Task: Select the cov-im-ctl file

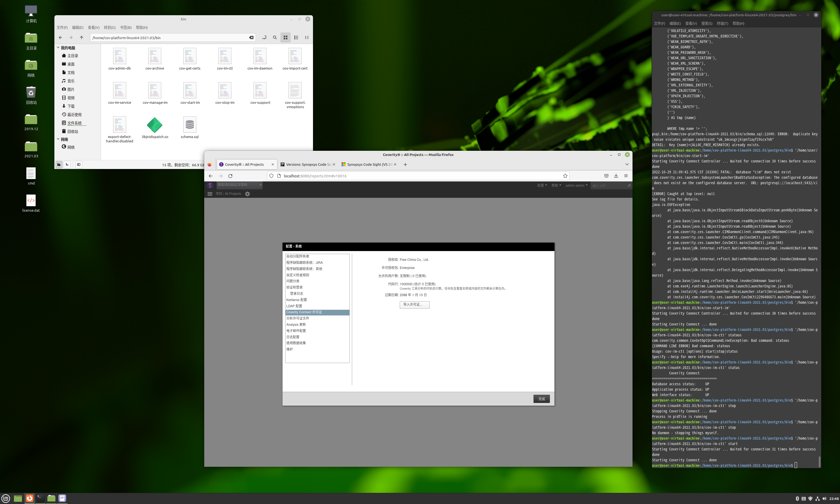Action: 225,59
